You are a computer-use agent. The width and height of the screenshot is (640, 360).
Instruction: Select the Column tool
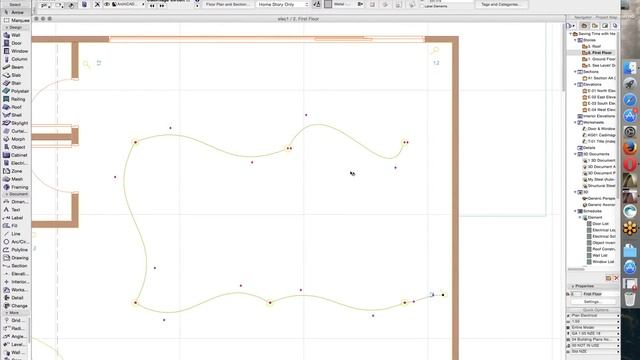(16, 59)
